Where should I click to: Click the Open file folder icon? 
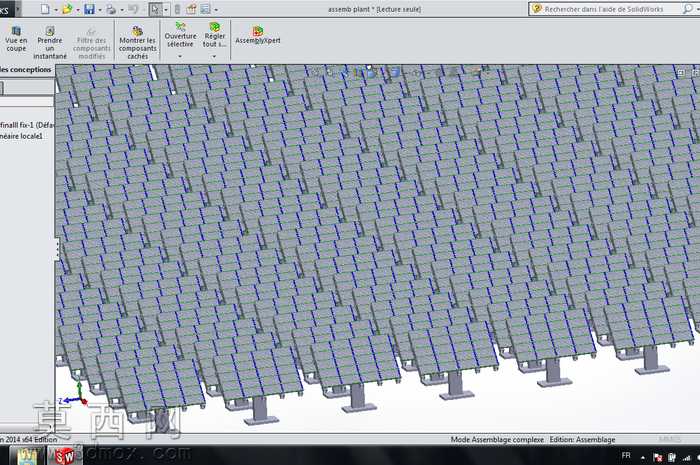click(67, 9)
